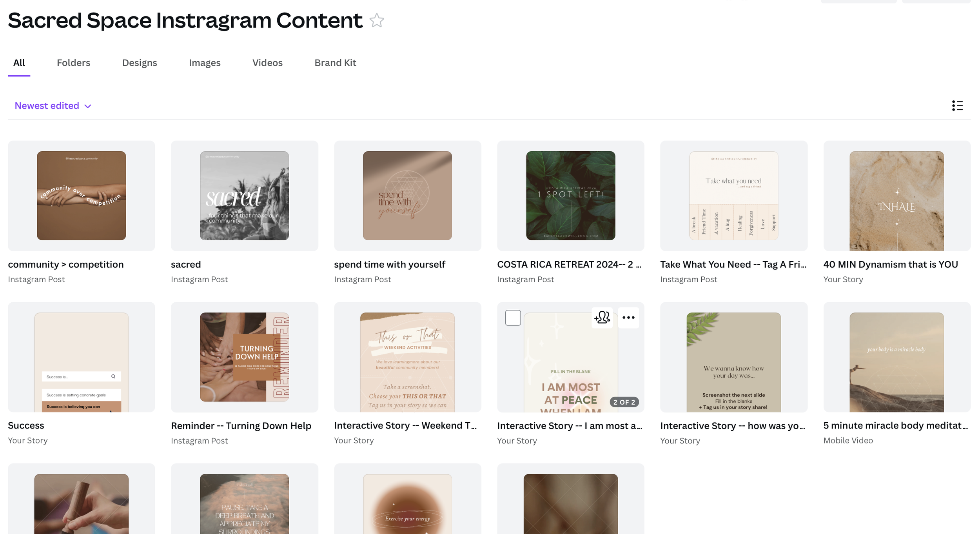Open the This or That weekend activities thumbnail
The image size is (980, 534).
(407, 362)
